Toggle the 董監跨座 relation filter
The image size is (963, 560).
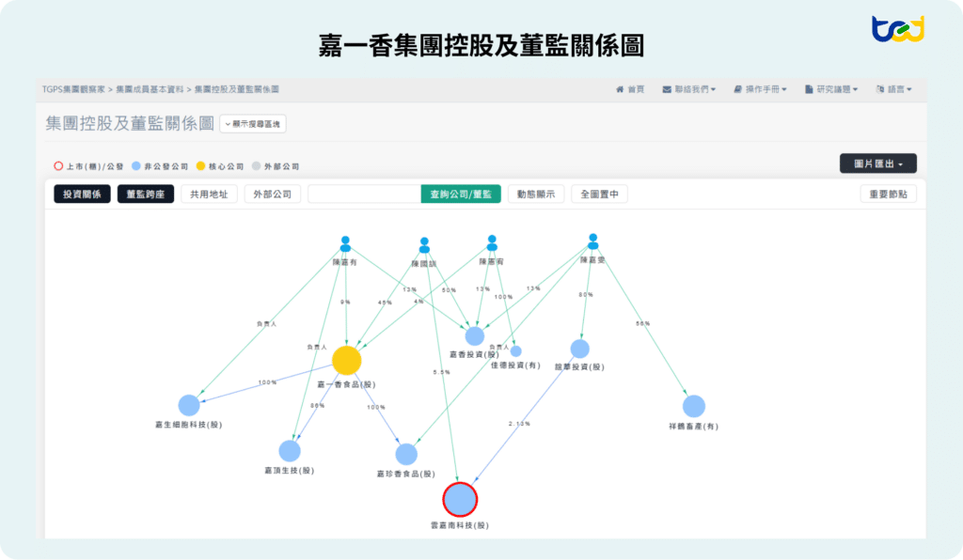[146, 194]
